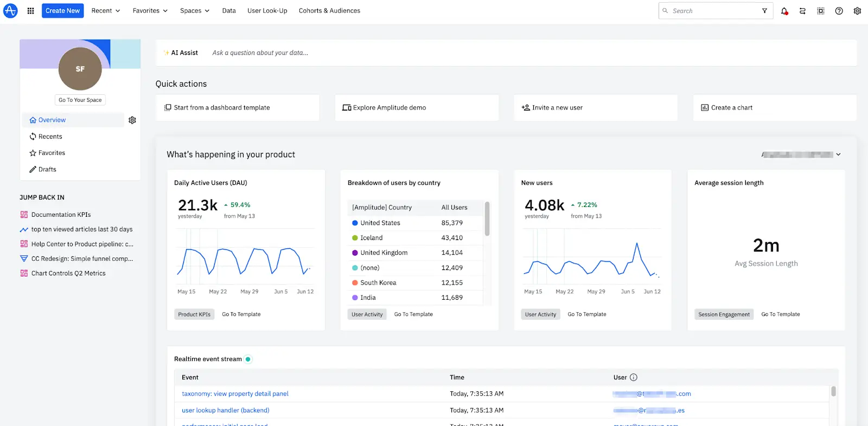Click the info icon next to User column
This screenshot has width=868, height=426.
click(x=633, y=377)
